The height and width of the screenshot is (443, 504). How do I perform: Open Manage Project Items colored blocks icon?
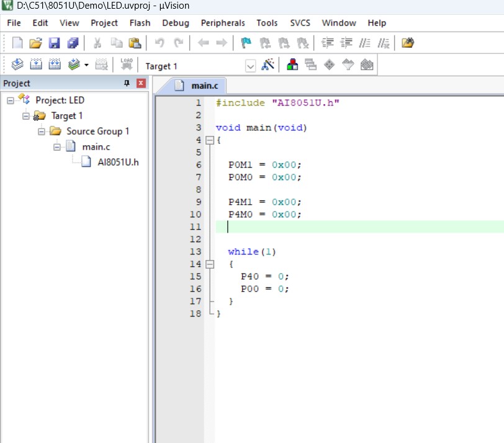click(292, 65)
